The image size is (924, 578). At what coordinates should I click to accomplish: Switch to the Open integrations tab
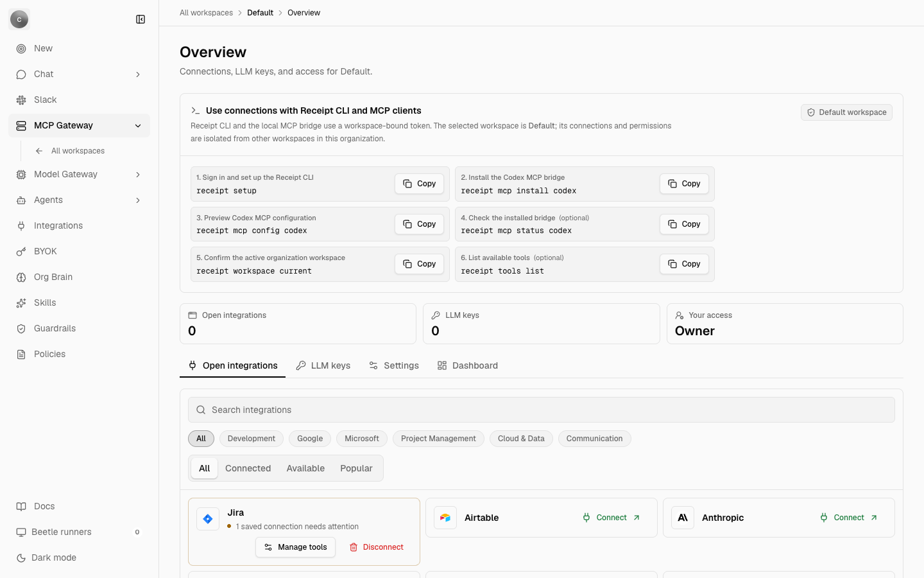[232, 365]
